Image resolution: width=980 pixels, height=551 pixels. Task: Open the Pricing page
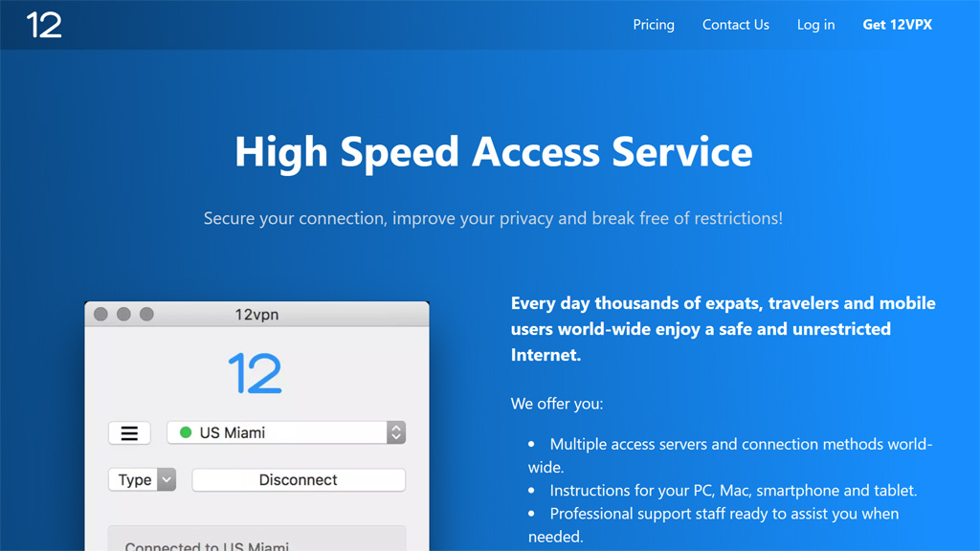click(x=653, y=24)
